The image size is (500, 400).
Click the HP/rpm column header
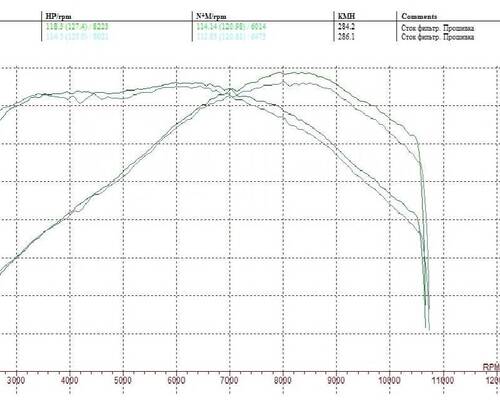58,16
